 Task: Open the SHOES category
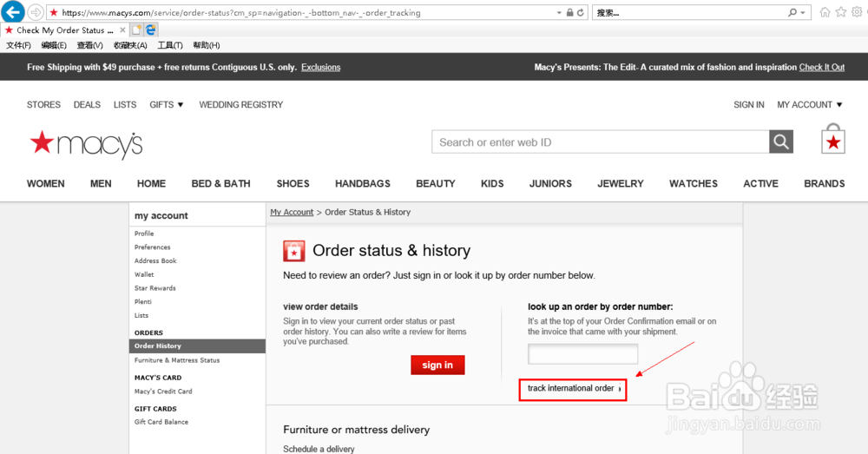293,184
